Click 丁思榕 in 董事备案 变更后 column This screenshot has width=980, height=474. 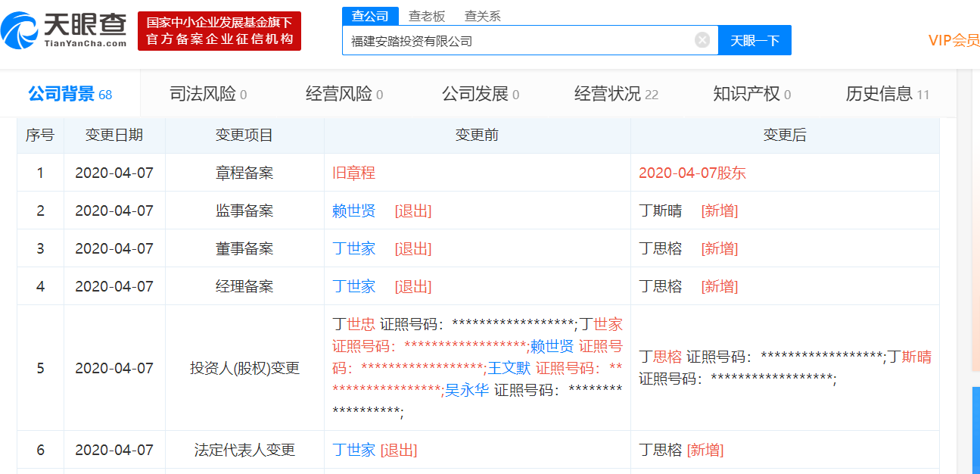click(x=661, y=248)
